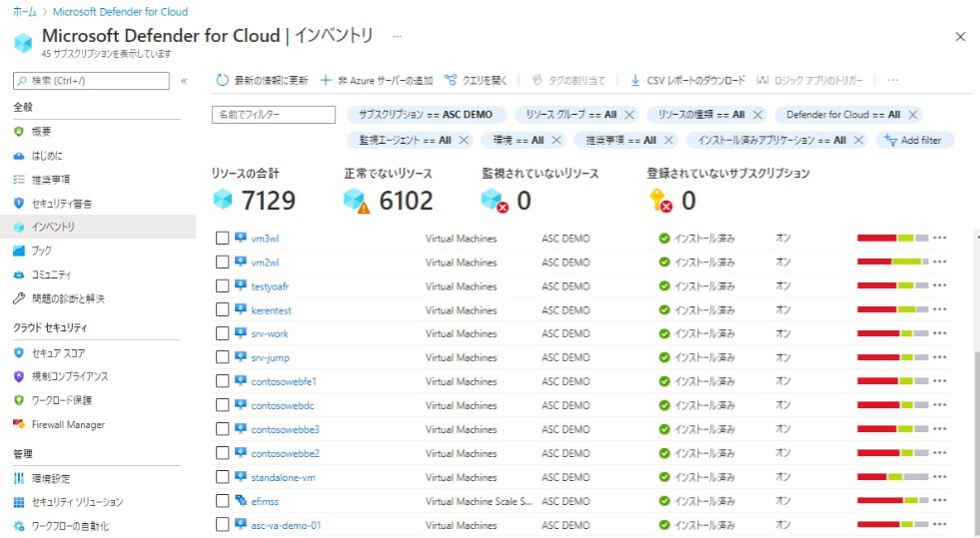The width and height of the screenshot is (980, 538).
Task: Check the kerentest row checkbox
Action: click(222, 310)
